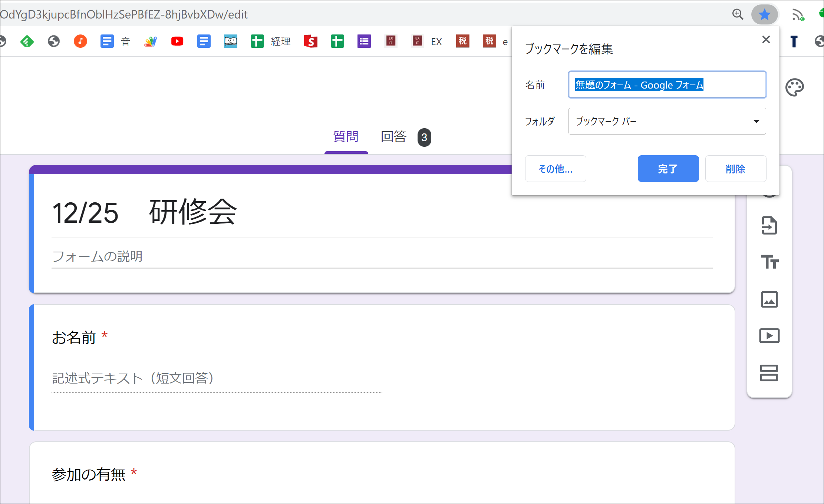This screenshot has height=504, width=824.
Task: Open the orange music note bookmark
Action: tap(80, 41)
